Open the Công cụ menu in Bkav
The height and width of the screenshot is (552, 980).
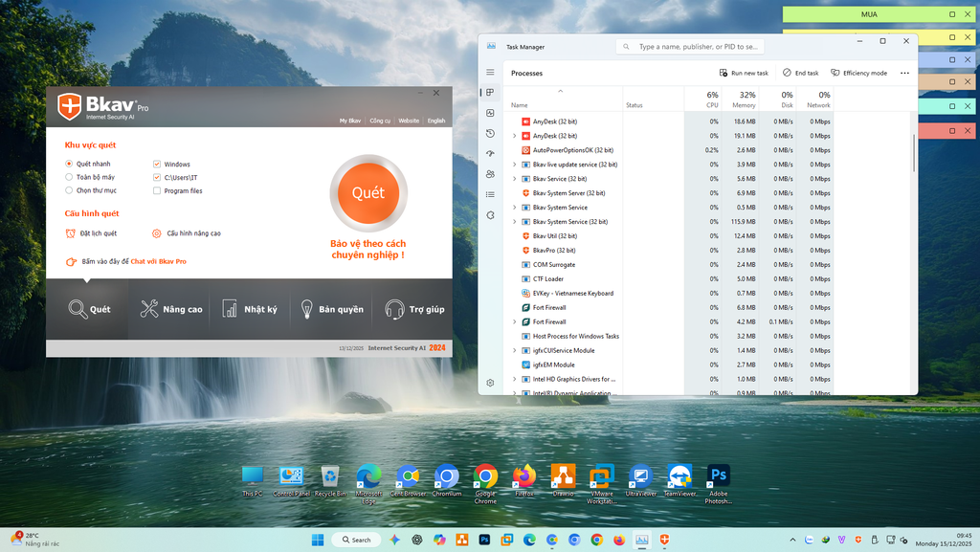point(380,121)
